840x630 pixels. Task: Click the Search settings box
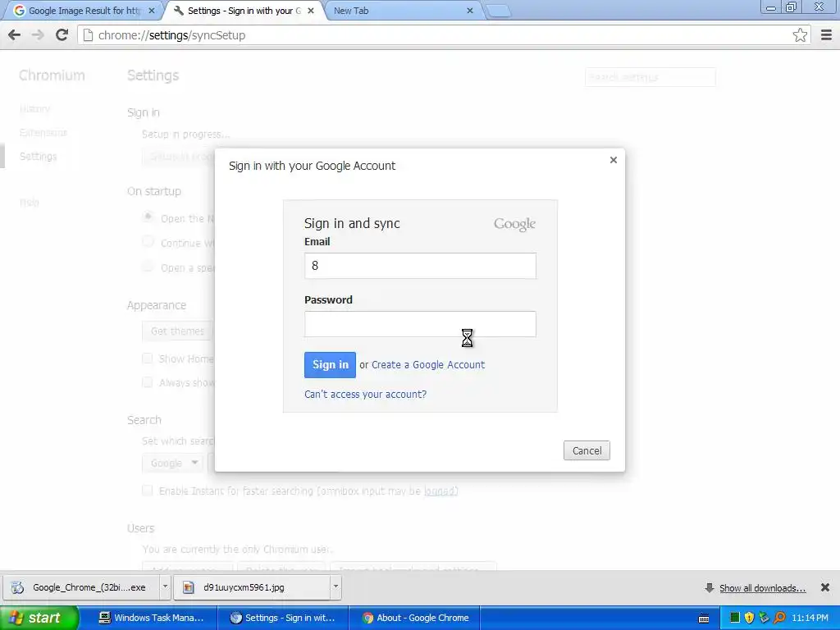coord(650,77)
